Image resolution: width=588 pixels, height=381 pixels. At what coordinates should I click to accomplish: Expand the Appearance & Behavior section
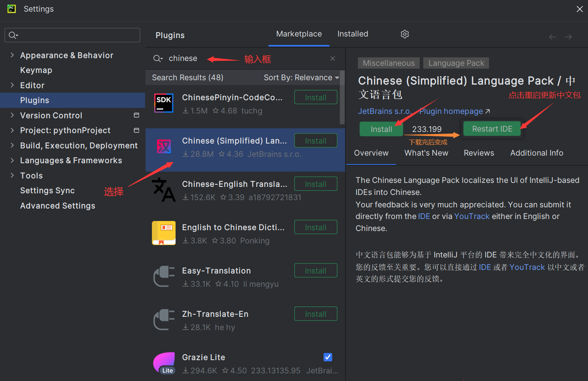[12, 55]
